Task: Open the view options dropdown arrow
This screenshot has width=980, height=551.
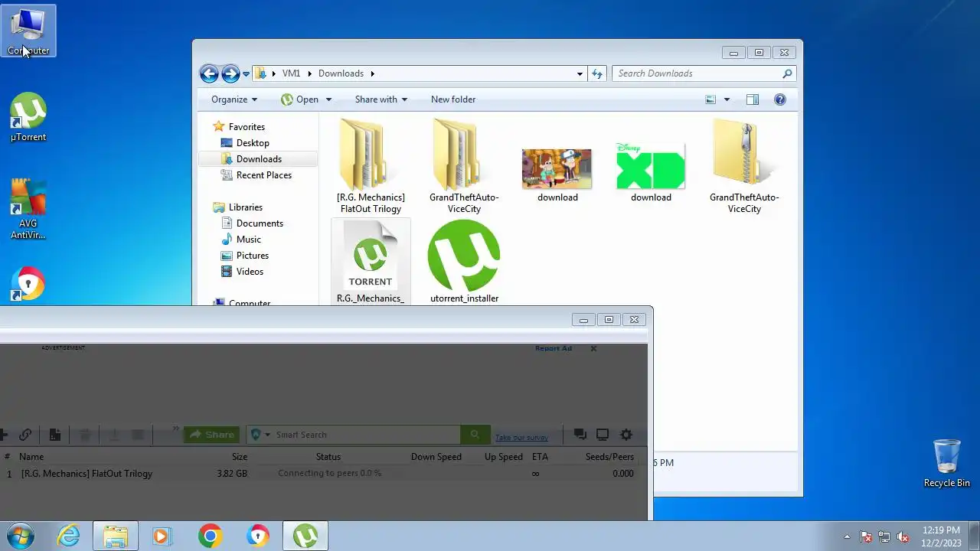Action: click(727, 99)
